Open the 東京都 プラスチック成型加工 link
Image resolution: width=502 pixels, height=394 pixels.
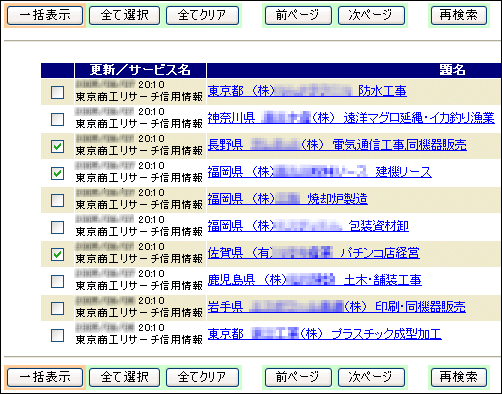tap(325, 334)
